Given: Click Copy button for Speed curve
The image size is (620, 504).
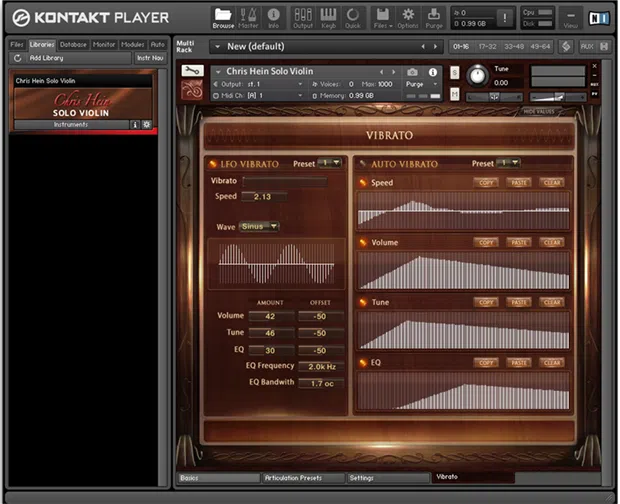Looking at the screenshot, I should [486, 183].
